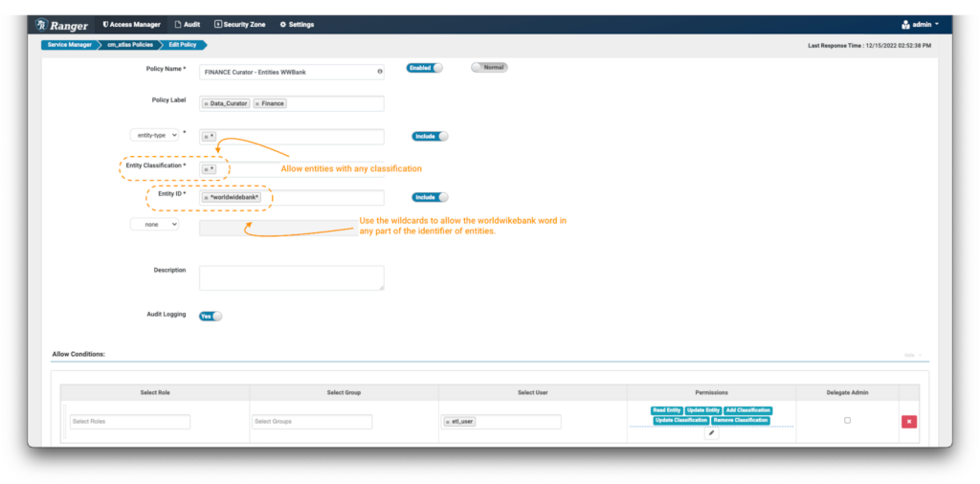Open the Security Zone tab
980x484 pixels.
pos(239,24)
